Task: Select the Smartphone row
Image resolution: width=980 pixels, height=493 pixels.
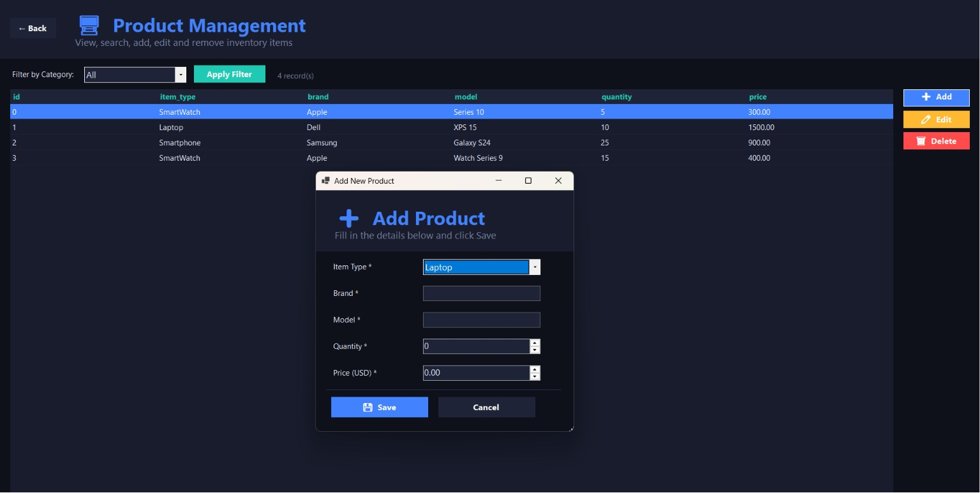Action: (x=452, y=143)
